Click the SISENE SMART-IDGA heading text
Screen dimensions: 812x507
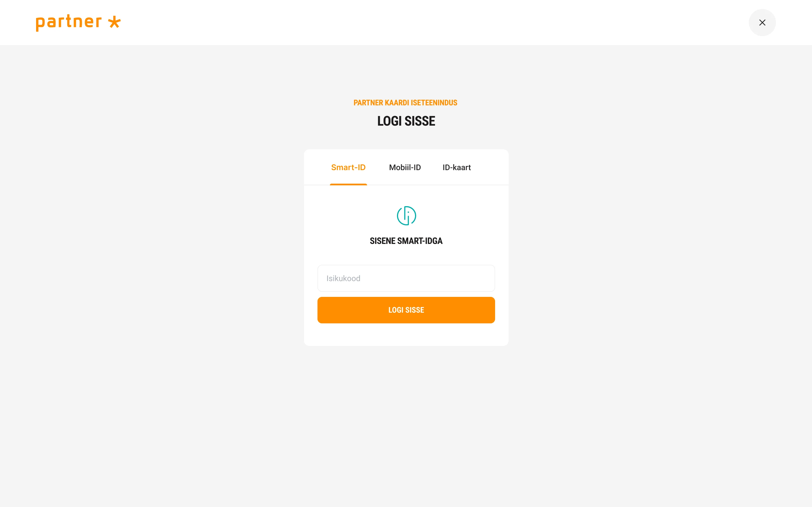point(406,241)
